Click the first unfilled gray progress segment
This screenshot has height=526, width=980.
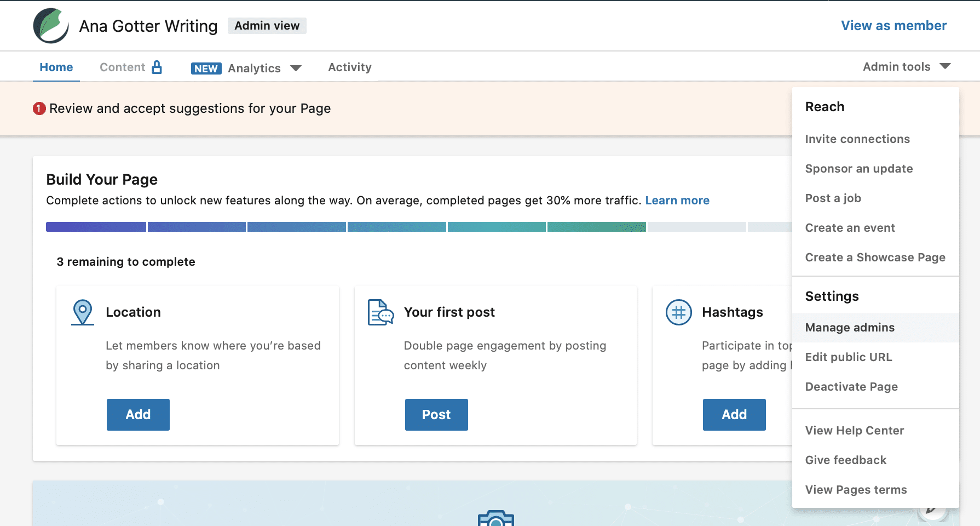pyautogui.click(x=697, y=227)
